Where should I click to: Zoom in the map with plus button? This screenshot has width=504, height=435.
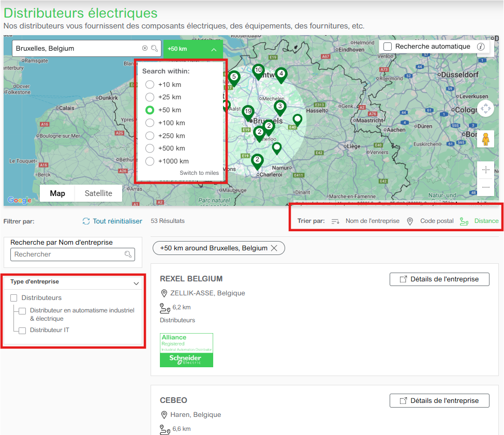[x=486, y=170]
